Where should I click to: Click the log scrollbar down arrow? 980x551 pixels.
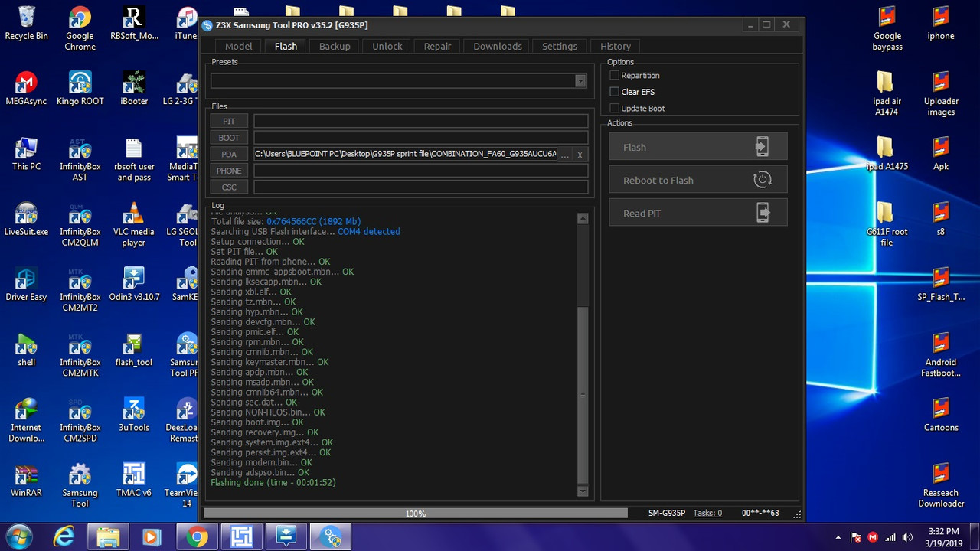coord(583,491)
